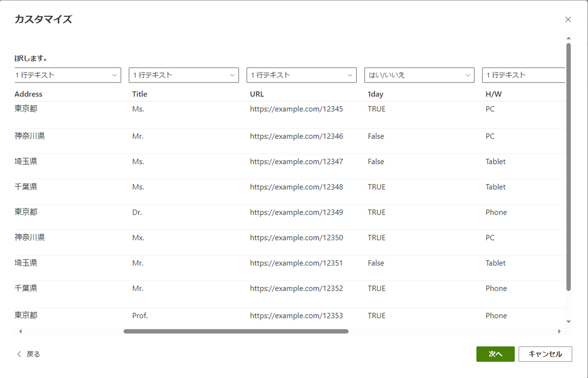Click the vertical scrollbar up arrow

[x=568, y=38]
